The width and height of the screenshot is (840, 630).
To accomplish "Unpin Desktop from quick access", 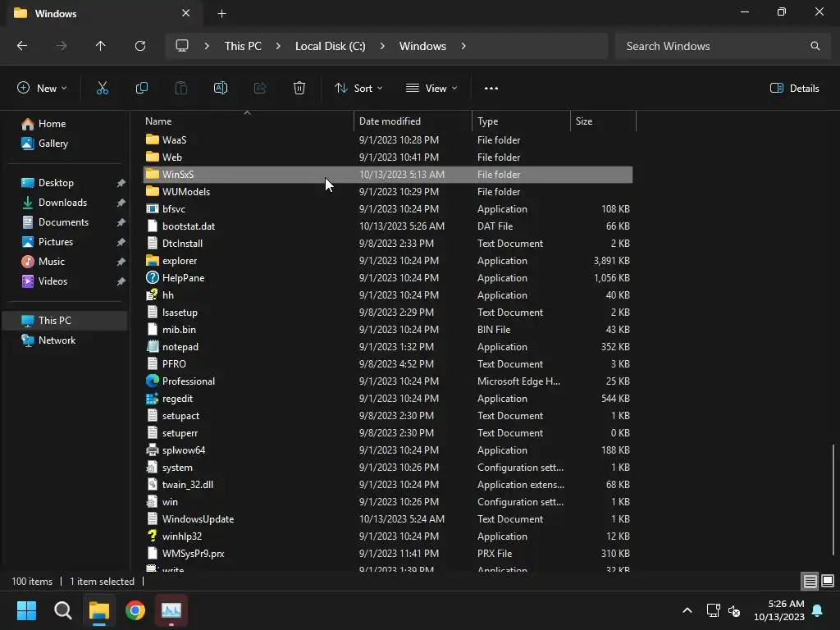I will pyautogui.click(x=121, y=183).
